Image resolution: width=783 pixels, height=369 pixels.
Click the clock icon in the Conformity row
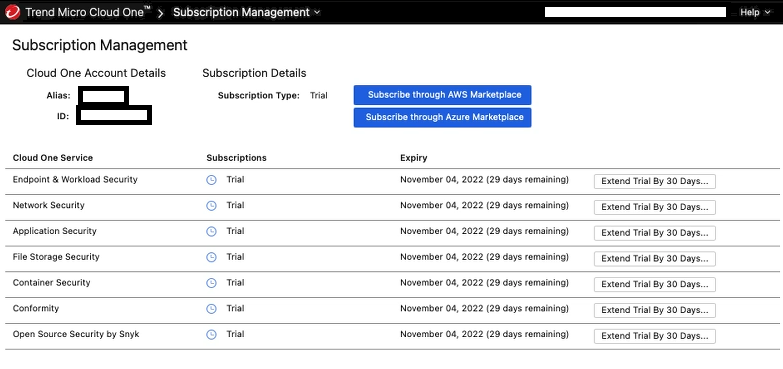[211, 309]
